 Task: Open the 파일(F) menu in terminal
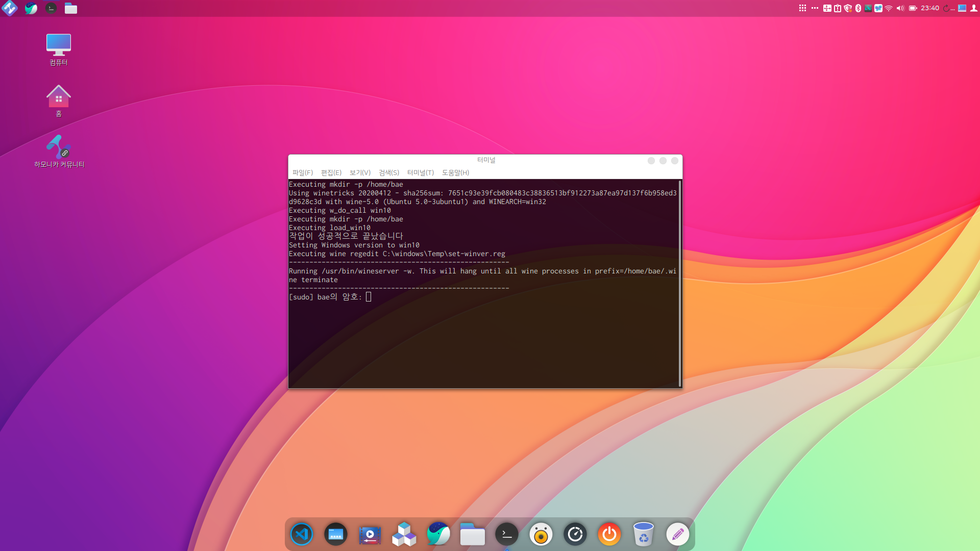click(303, 172)
